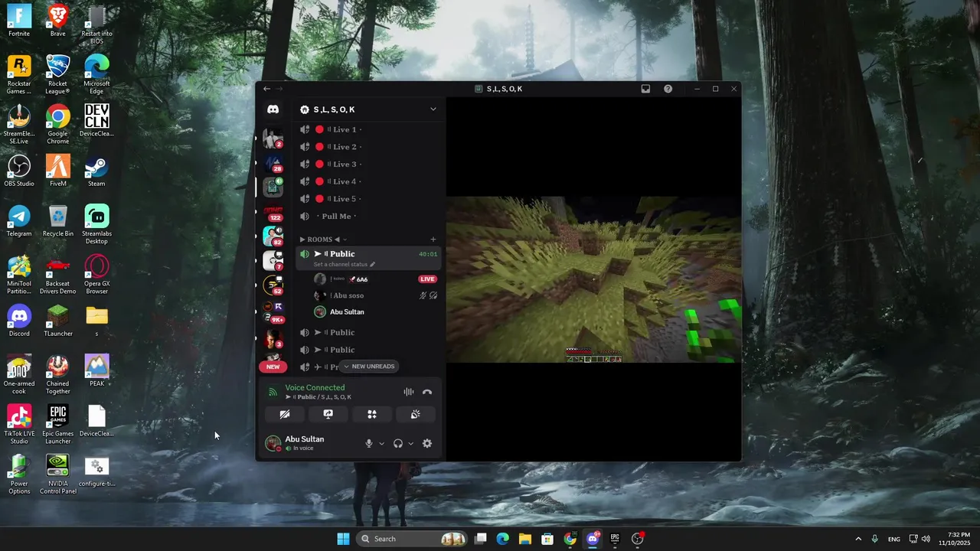This screenshot has height=551, width=980.
Task: Open the server with the 82 badge
Action: pyautogui.click(x=273, y=236)
